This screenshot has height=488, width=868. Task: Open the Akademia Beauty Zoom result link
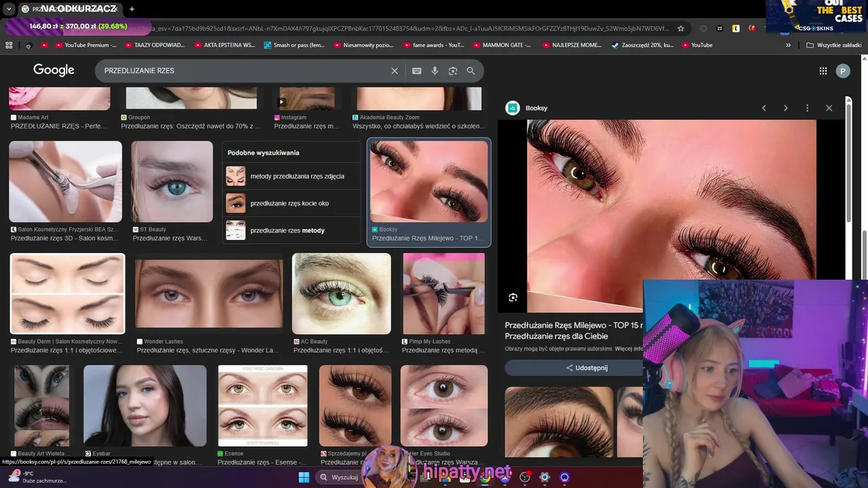[419, 126]
